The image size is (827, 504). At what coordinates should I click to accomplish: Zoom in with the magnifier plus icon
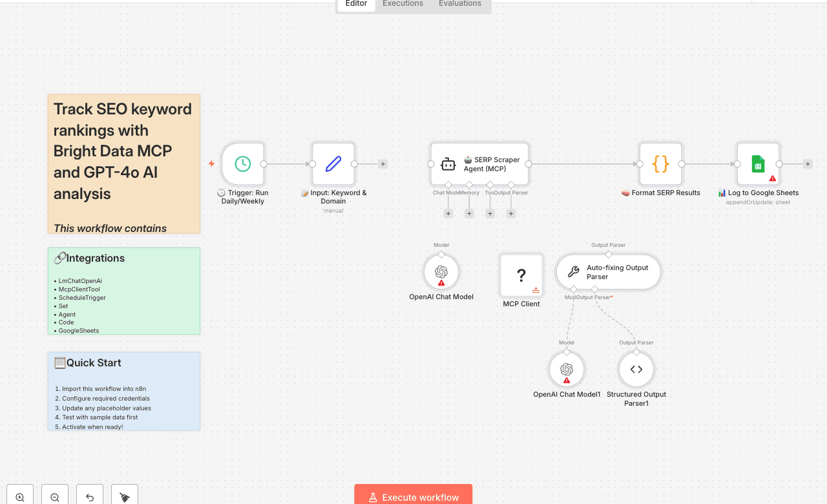19,494
